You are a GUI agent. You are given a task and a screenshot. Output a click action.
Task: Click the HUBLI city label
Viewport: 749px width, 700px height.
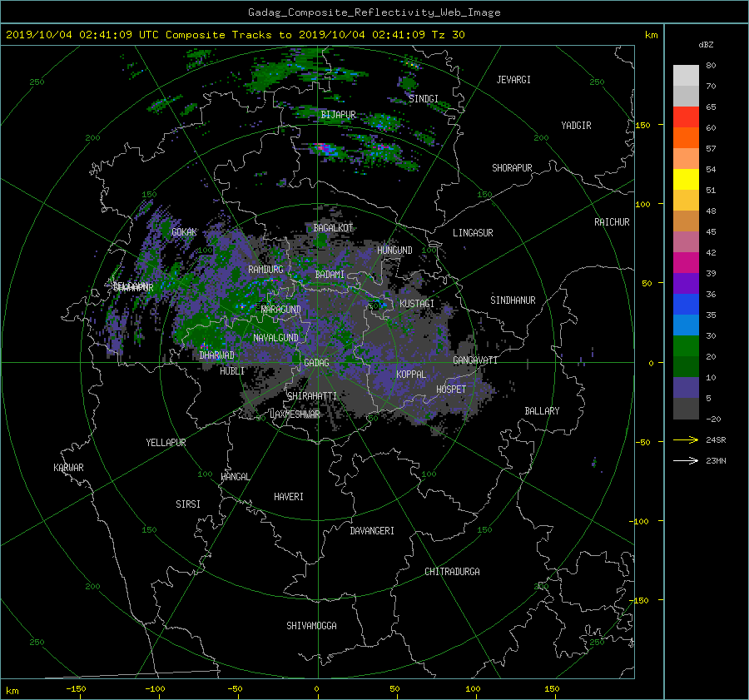coord(231,371)
